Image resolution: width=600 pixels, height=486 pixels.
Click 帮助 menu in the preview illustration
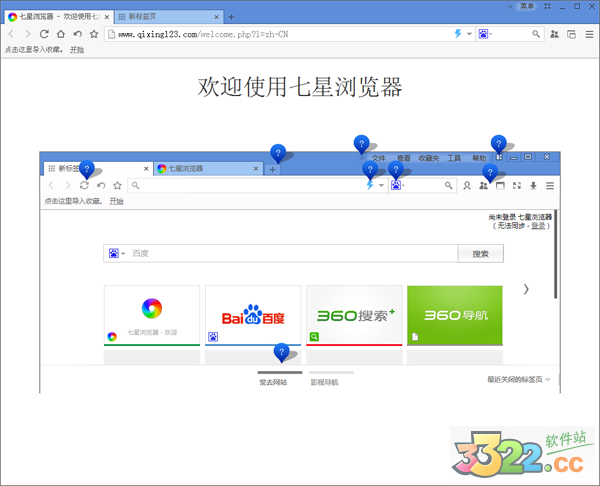[479, 158]
